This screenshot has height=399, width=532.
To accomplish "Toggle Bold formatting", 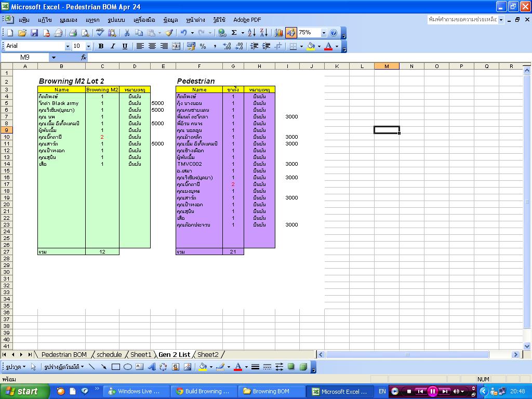I will (101, 46).
